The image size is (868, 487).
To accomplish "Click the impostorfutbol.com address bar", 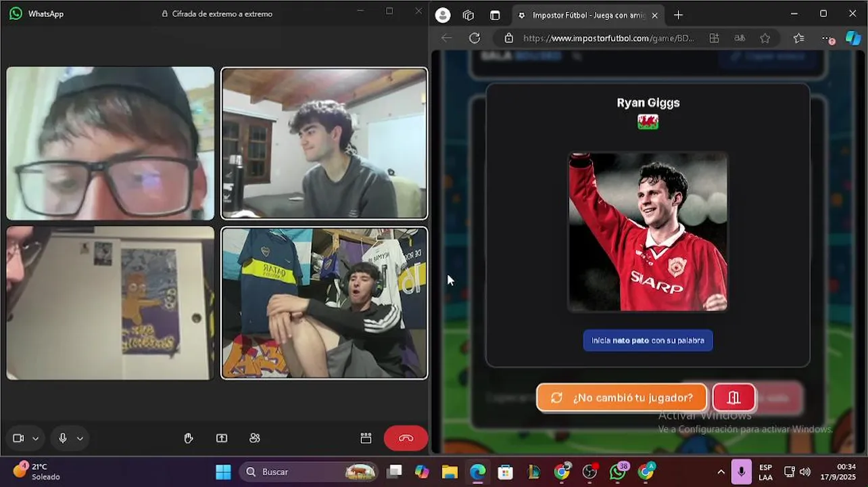I will pos(608,38).
